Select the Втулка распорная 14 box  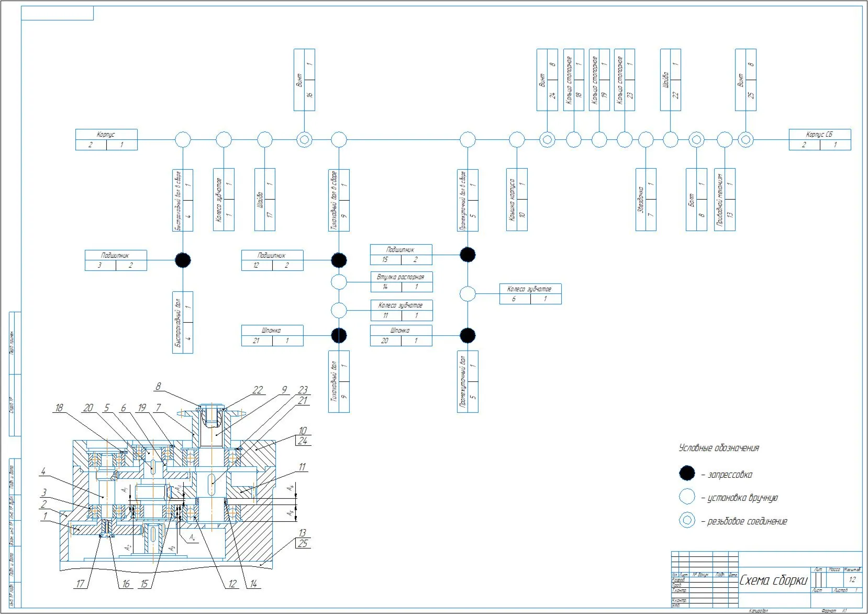tap(402, 282)
